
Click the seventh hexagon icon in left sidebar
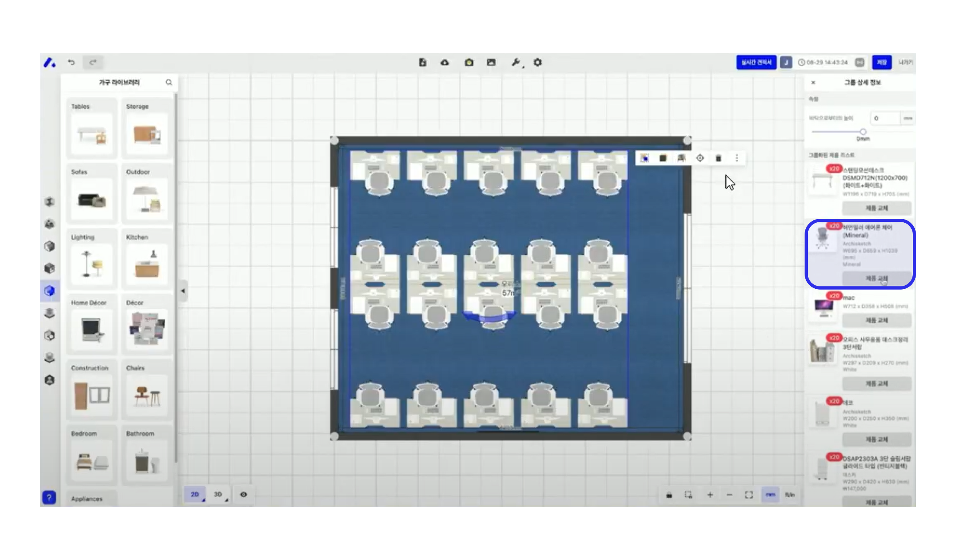click(x=49, y=335)
